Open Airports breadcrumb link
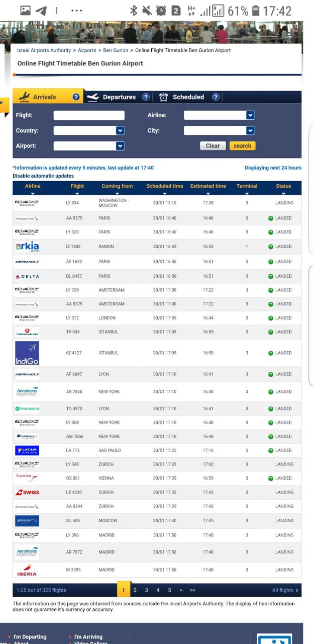Viewport: 313px width, 644px height. 87,50
